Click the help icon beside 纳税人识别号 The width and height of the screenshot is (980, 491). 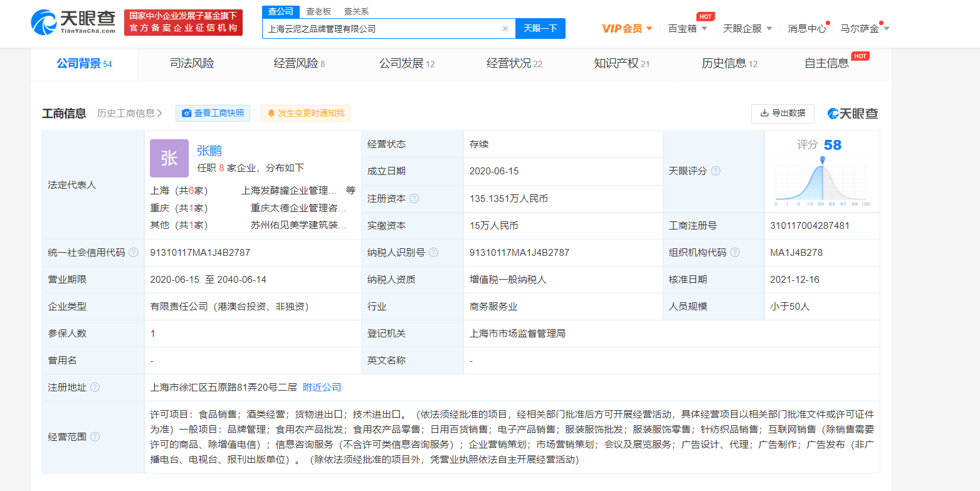point(433,253)
